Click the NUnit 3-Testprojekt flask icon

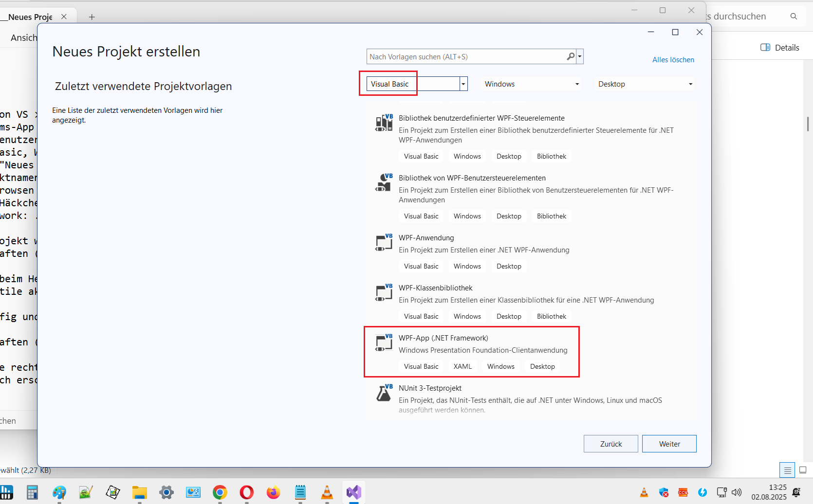[x=384, y=393]
